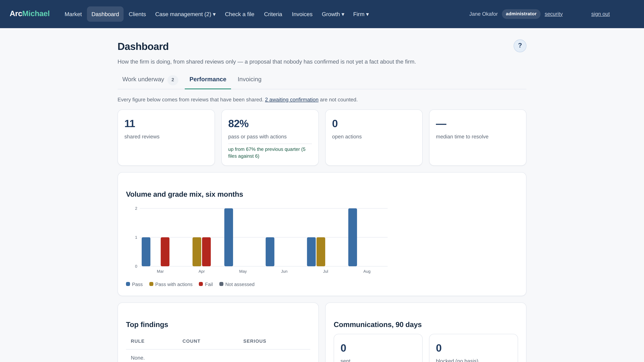Click the Pass legend color swatch
Image resolution: width=644 pixels, height=362 pixels.
tap(128, 284)
